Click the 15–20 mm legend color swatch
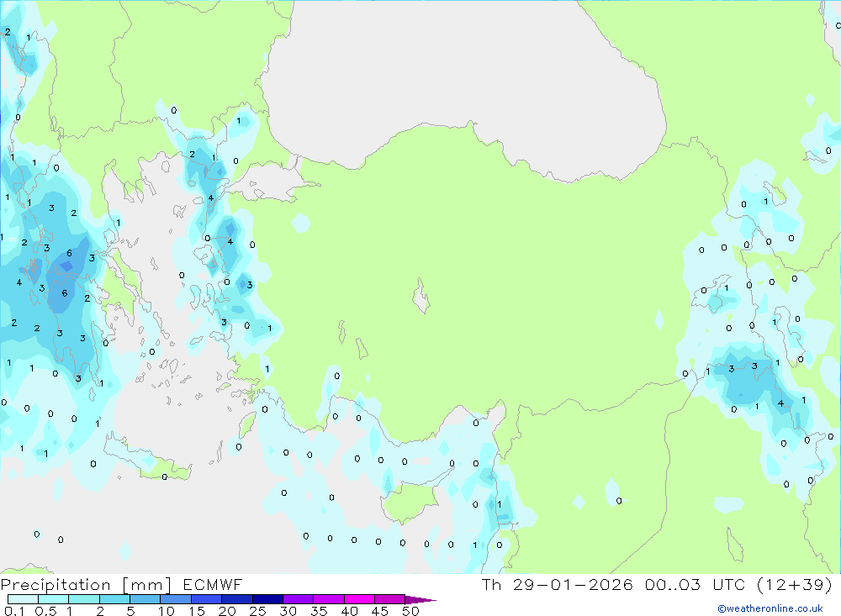This screenshot has height=616, width=841. [x=207, y=599]
